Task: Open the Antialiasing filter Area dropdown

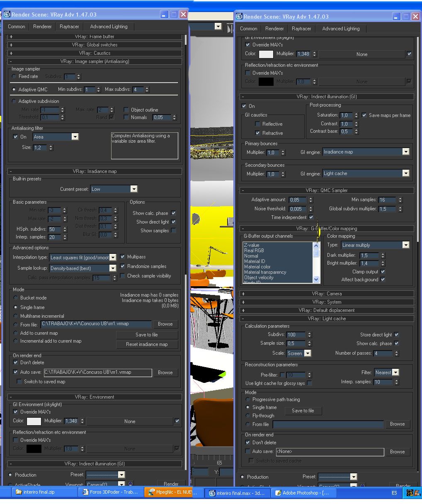Action: pos(75,137)
